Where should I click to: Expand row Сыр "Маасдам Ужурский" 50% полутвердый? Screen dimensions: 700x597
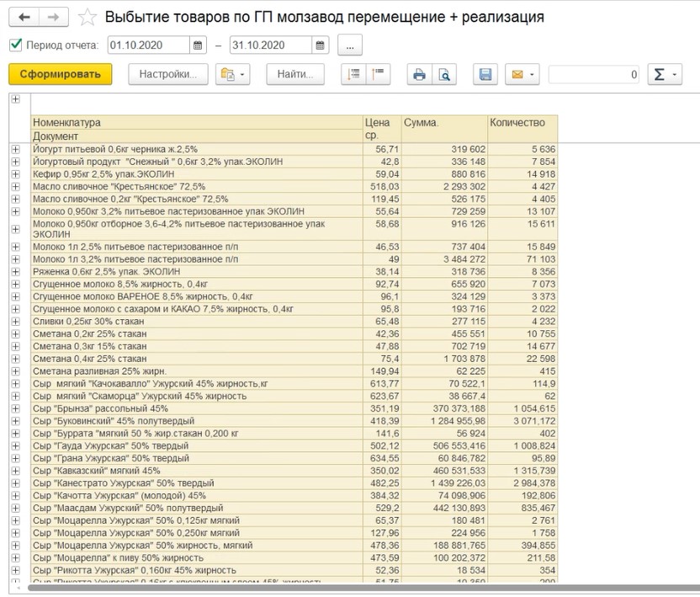pos(16,508)
